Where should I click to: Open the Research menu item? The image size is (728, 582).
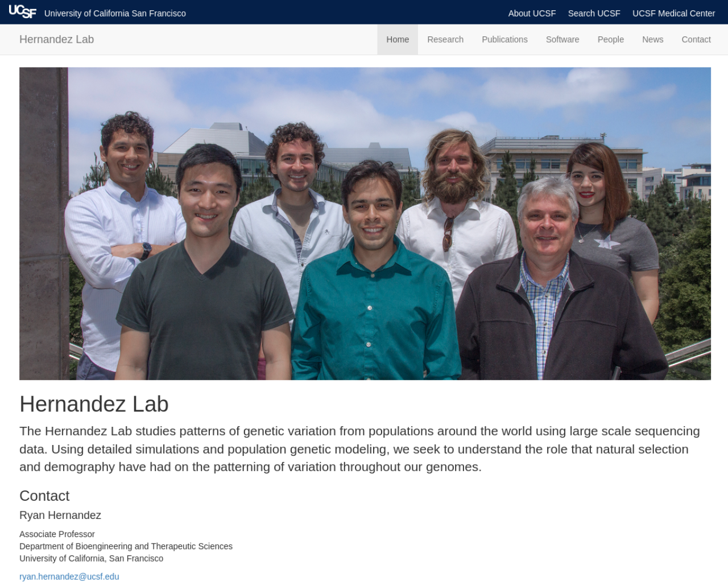pyautogui.click(x=445, y=39)
